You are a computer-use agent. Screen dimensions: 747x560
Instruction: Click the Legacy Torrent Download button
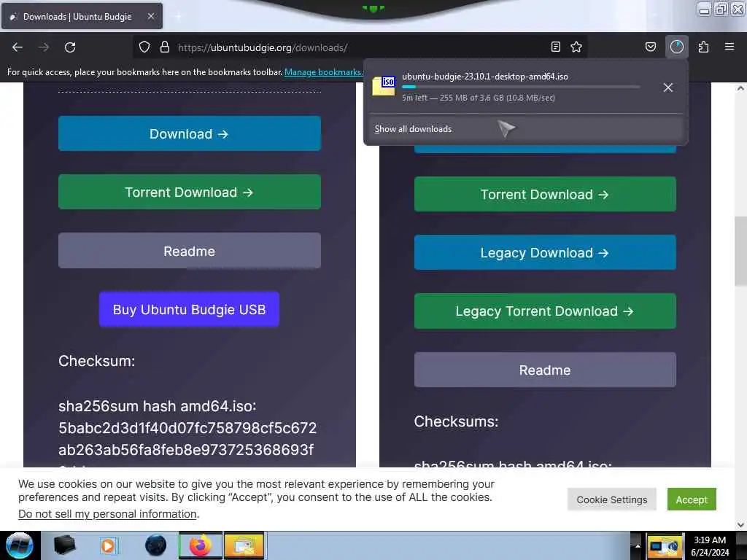click(545, 311)
